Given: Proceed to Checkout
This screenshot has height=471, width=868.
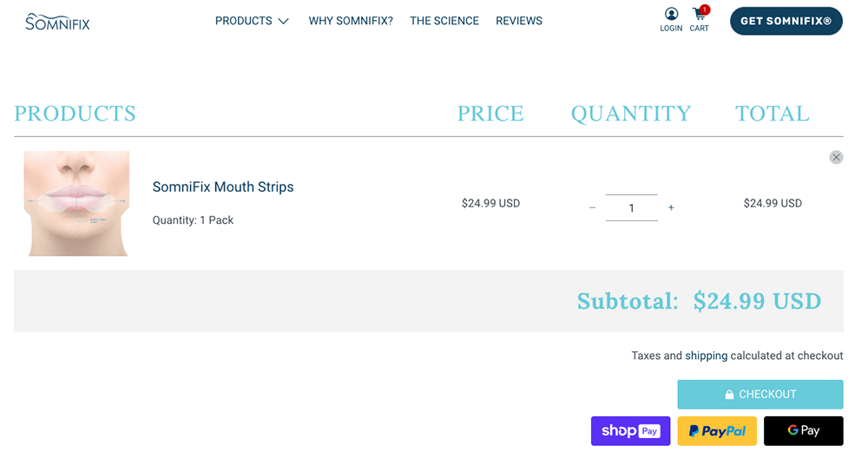Looking at the screenshot, I should tap(759, 394).
